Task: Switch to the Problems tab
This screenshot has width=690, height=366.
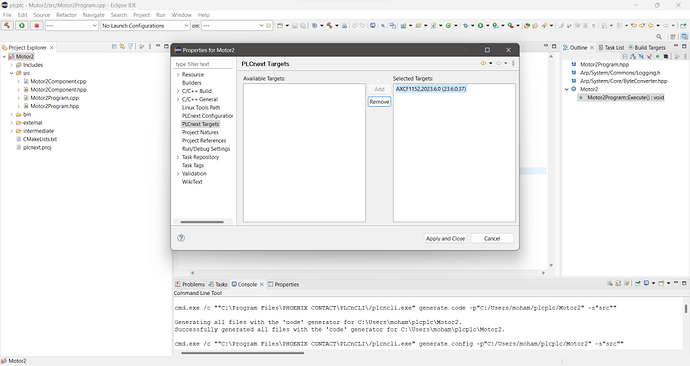Action: tap(190, 284)
